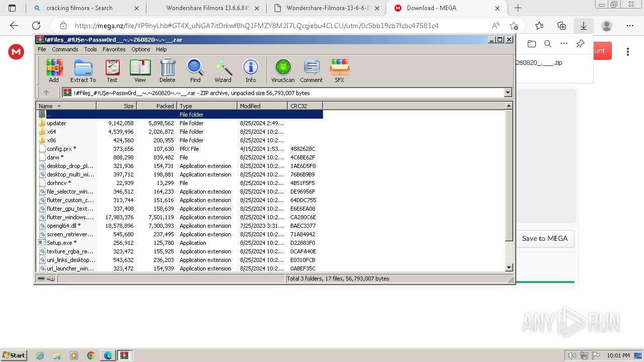This screenshot has width=644, height=362.
Task: Click the up-one-level arrow in WinRAR
Action: tap(46, 93)
